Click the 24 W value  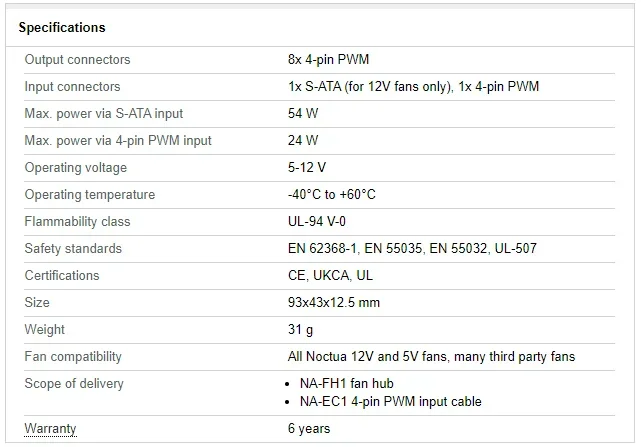tap(303, 141)
